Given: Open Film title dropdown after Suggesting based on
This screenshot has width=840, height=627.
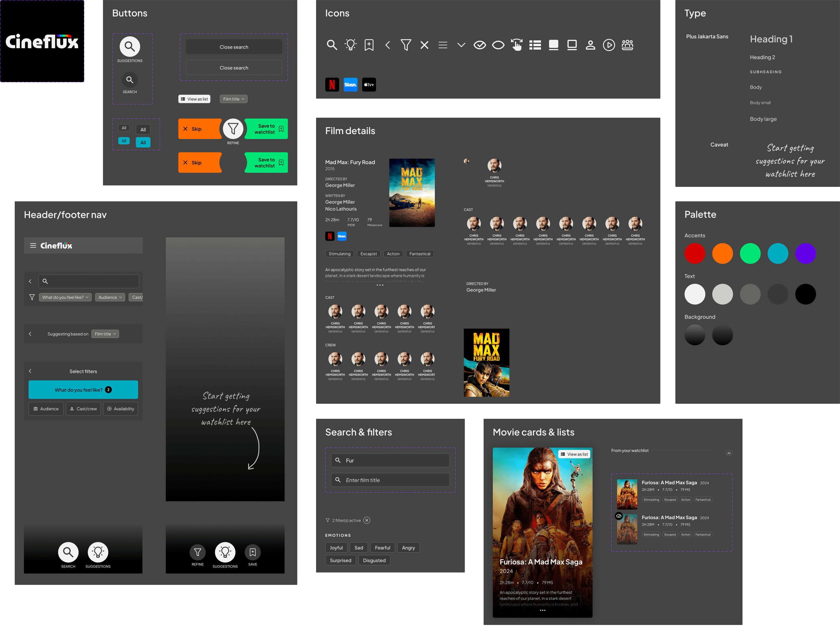Looking at the screenshot, I should 105,334.
